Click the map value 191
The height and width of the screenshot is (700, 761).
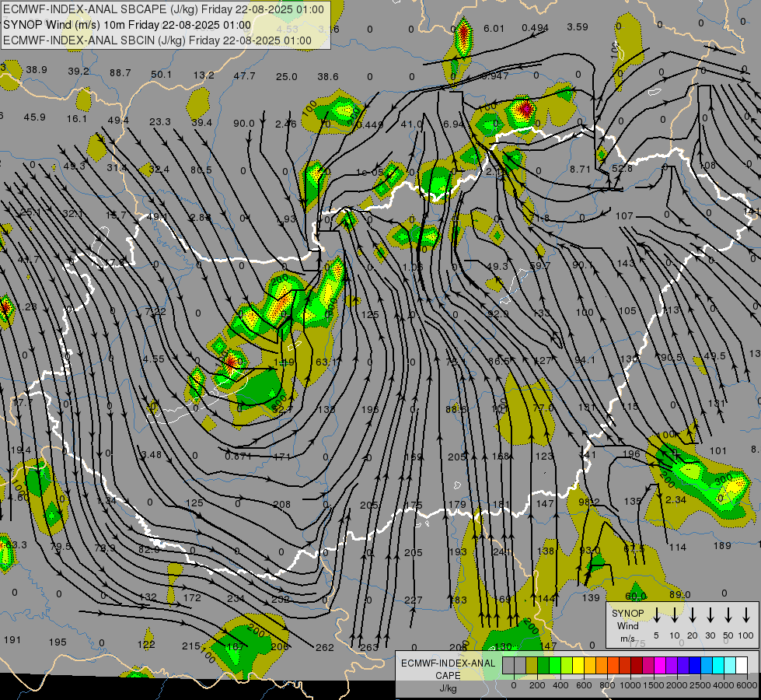tap(12, 640)
